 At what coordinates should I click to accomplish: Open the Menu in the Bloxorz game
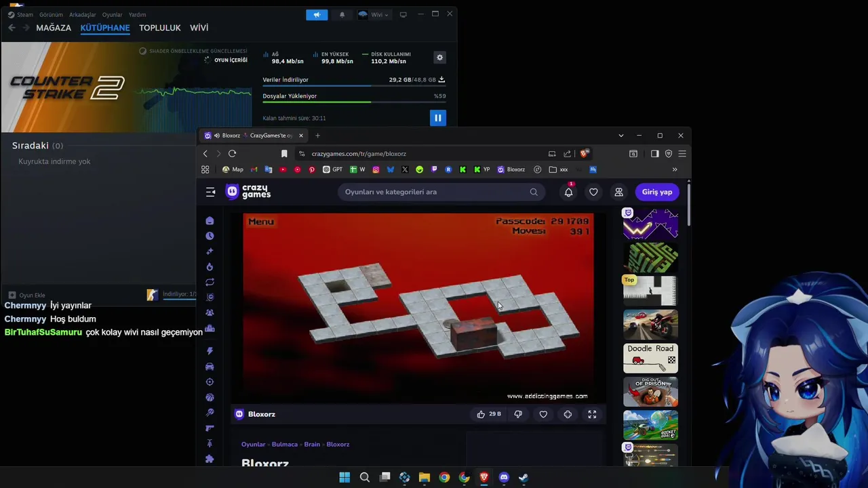point(261,222)
